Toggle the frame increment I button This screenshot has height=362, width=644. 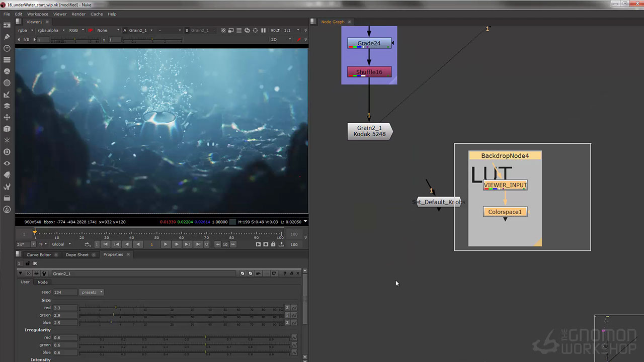pos(97,244)
